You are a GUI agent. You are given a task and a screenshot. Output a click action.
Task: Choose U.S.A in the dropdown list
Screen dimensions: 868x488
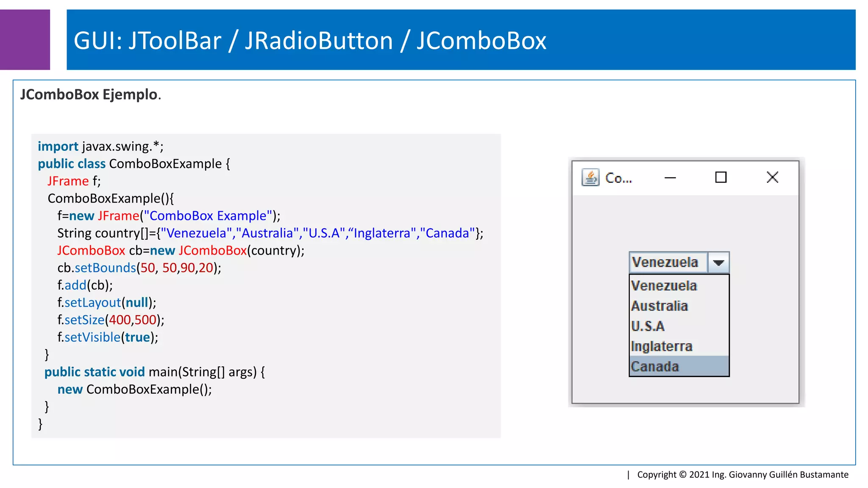pyautogui.click(x=679, y=326)
